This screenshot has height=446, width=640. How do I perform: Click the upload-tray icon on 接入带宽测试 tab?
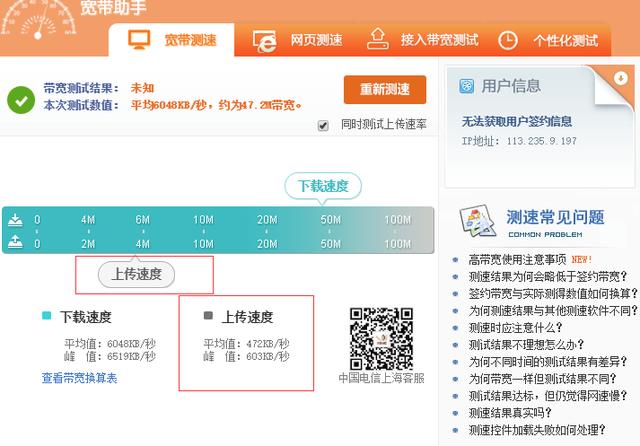[378, 38]
